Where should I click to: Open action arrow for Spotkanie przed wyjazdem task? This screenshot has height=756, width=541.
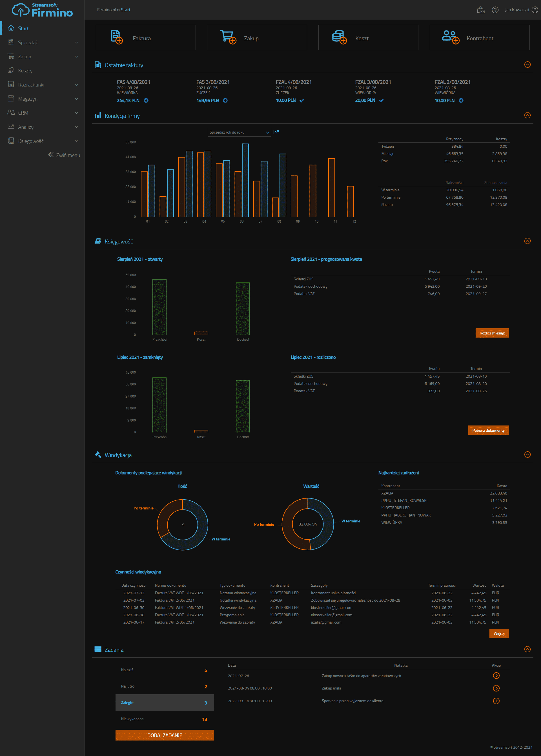496,701
